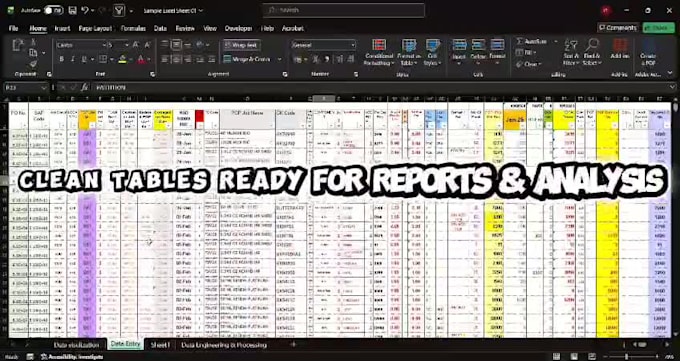Toggle the AutoSave switch
Image resolution: width=680 pixels, height=361 pixels.
pyautogui.click(x=53, y=10)
